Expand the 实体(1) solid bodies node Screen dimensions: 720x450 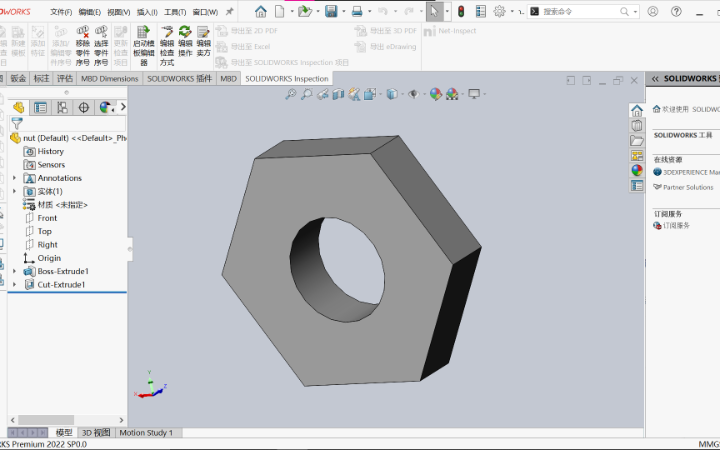(x=14, y=191)
